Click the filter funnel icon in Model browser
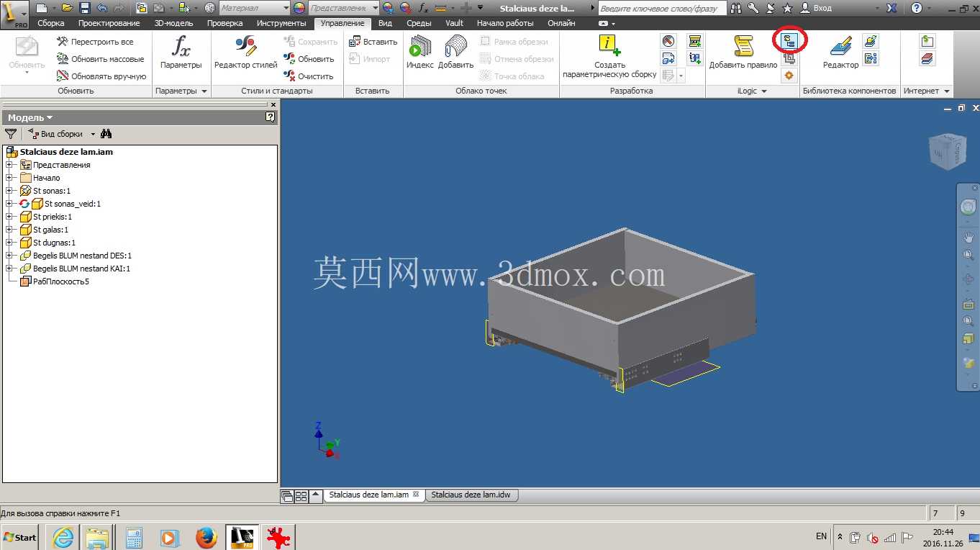The image size is (980, 550). [x=11, y=134]
